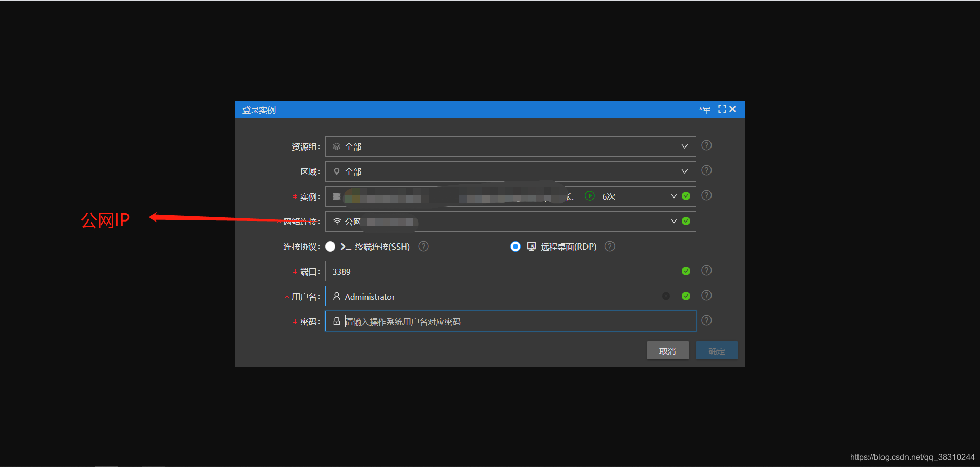Focus the 端口 field containing 3389

(510, 271)
